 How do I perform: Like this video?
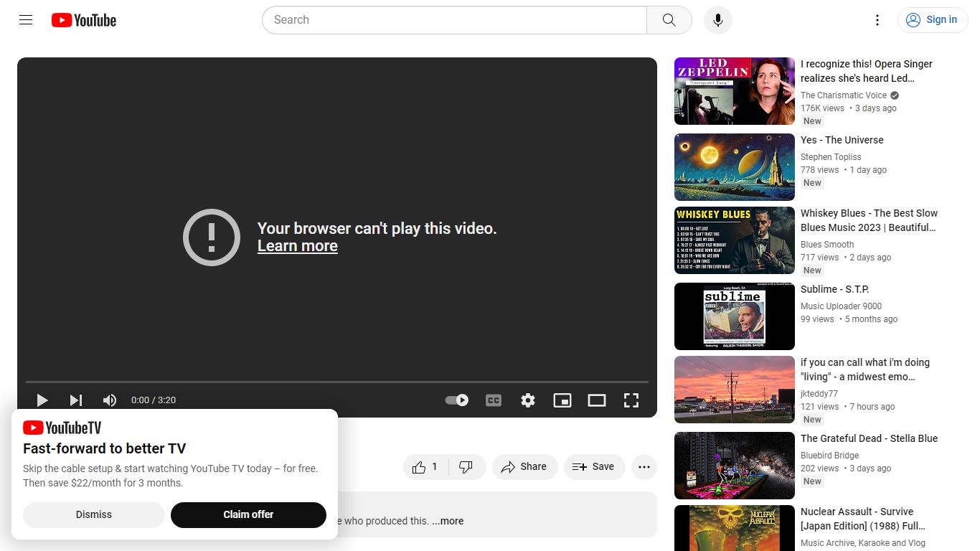point(425,467)
